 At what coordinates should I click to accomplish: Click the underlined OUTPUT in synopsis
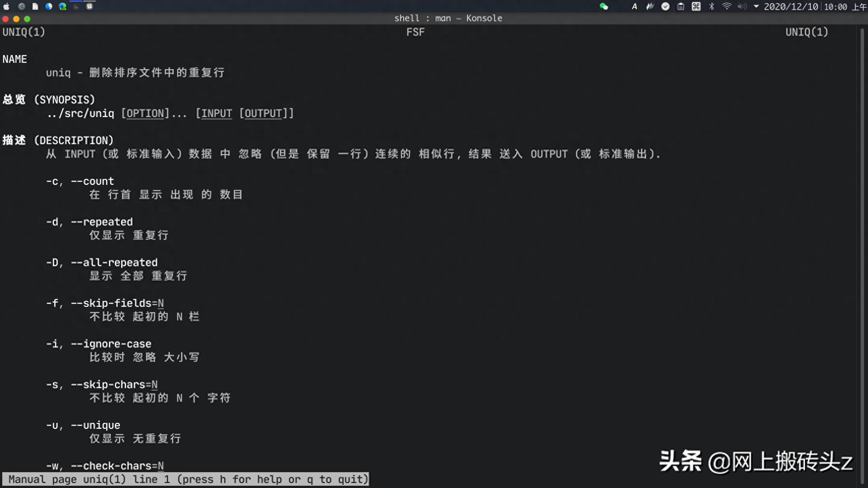click(x=263, y=113)
